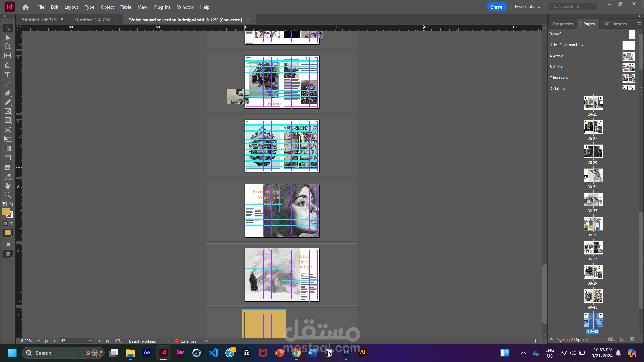
Task: Open the zoom level dropdown
Action: [x=38, y=341]
